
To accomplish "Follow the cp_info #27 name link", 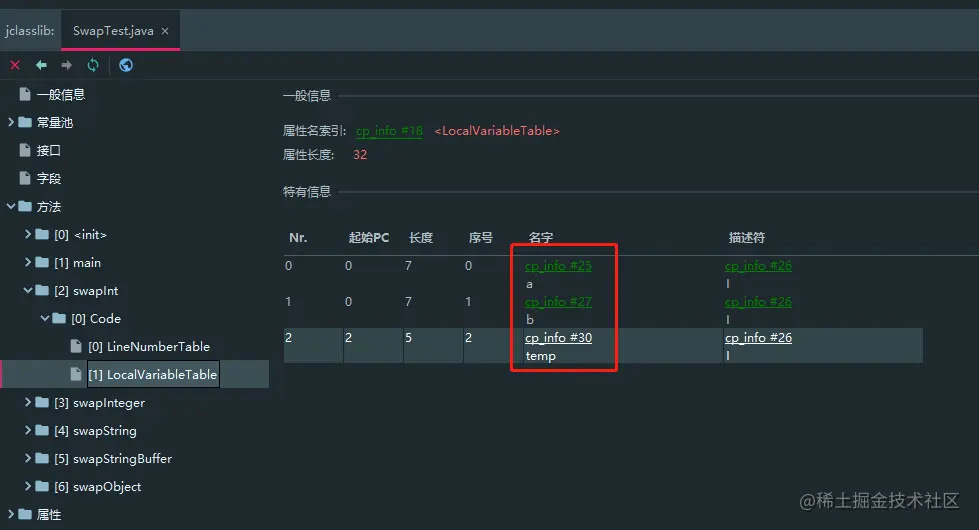I will pos(558,302).
